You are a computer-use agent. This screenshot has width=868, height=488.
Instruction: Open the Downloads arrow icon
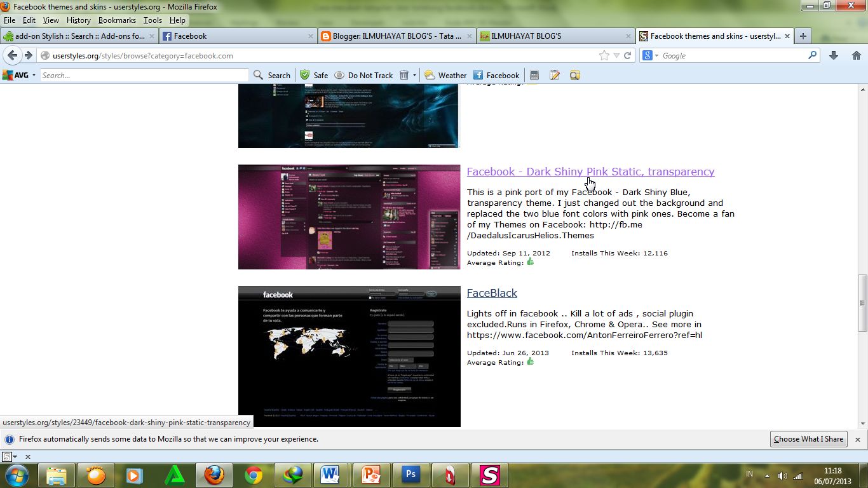[x=834, y=55]
